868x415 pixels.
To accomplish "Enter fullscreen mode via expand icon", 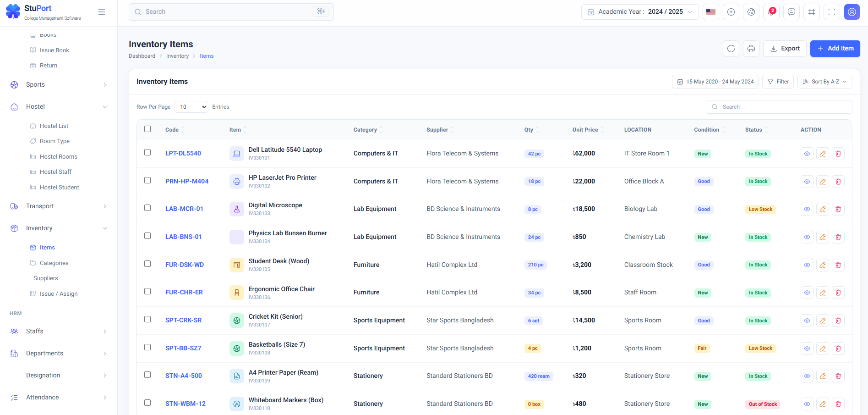I will click(x=832, y=12).
